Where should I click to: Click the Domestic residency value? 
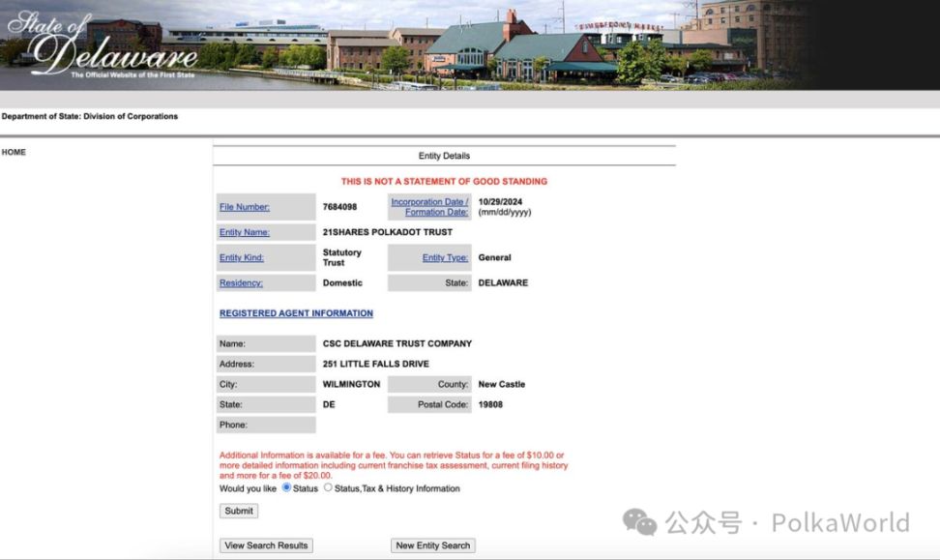[342, 283]
